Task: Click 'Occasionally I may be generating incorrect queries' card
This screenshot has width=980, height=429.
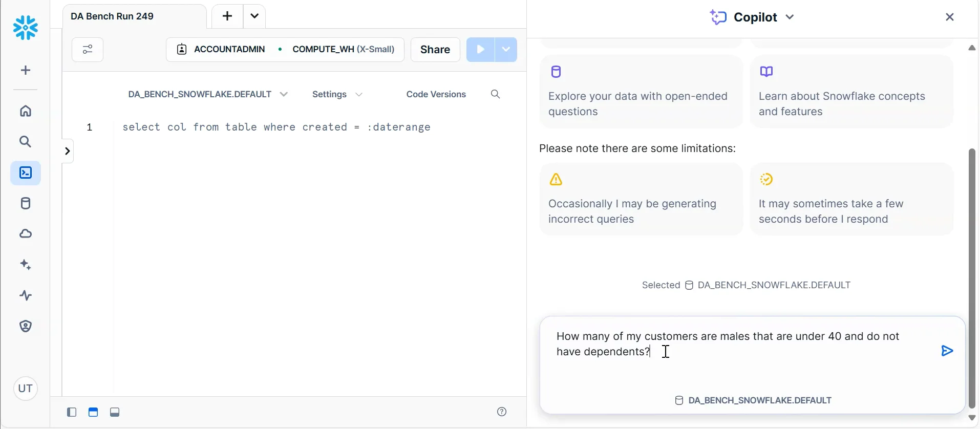Action: pyautogui.click(x=641, y=199)
